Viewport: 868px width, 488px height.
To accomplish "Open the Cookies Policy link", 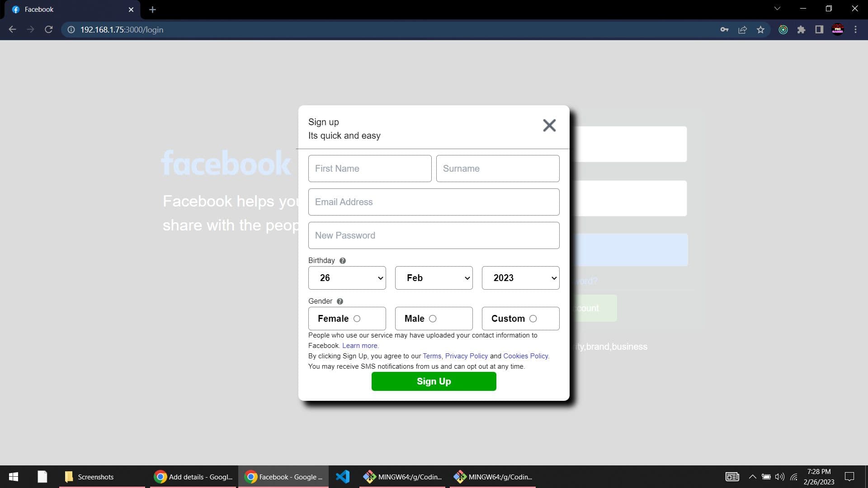I will 526,356.
